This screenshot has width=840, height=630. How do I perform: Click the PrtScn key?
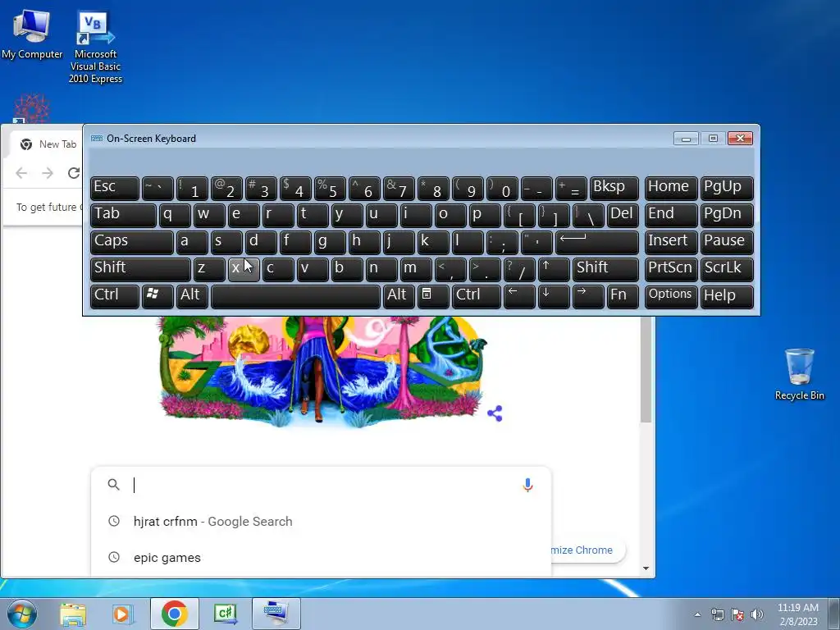click(671, 269)
